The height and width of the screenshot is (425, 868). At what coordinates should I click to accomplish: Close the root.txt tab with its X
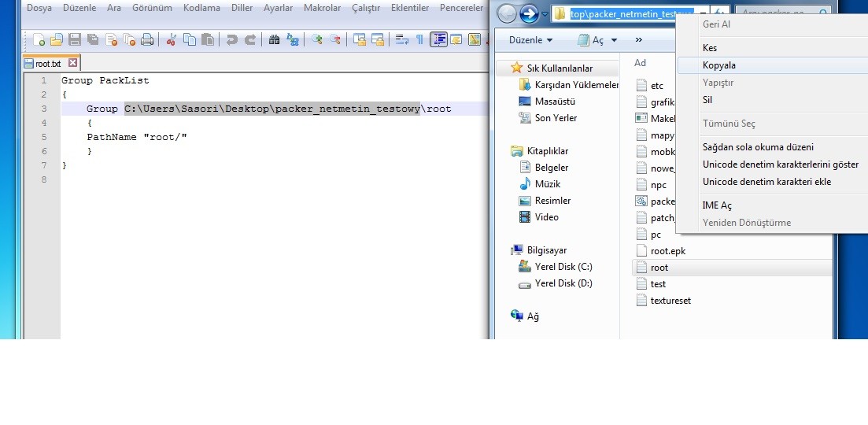point(72,64)
